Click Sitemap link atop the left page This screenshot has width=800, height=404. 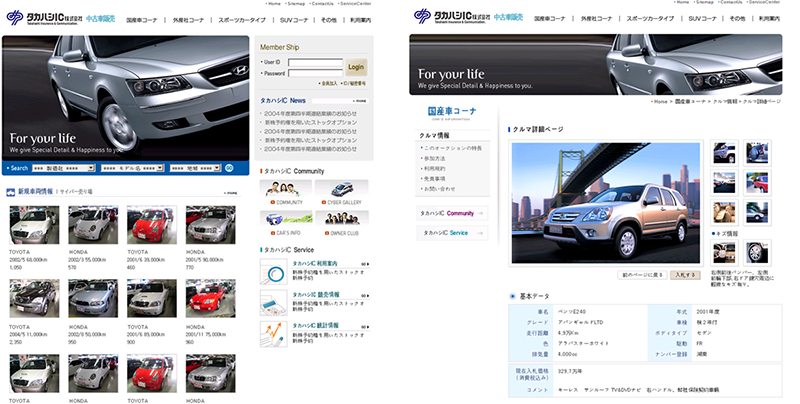(295, 4)
